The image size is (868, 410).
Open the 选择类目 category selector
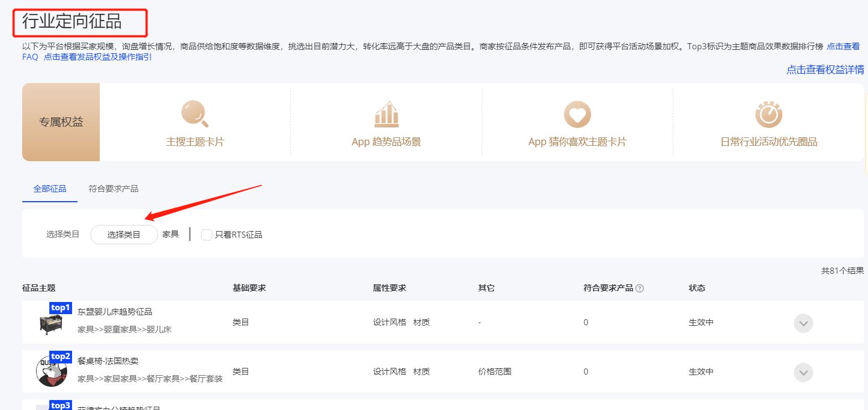[x=124, y=235]
